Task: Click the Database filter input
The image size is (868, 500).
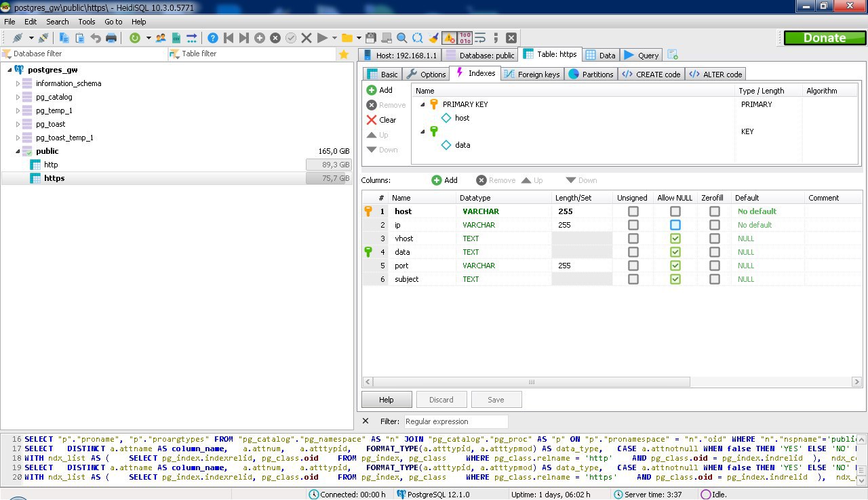Action: click(x=84, y=54)
